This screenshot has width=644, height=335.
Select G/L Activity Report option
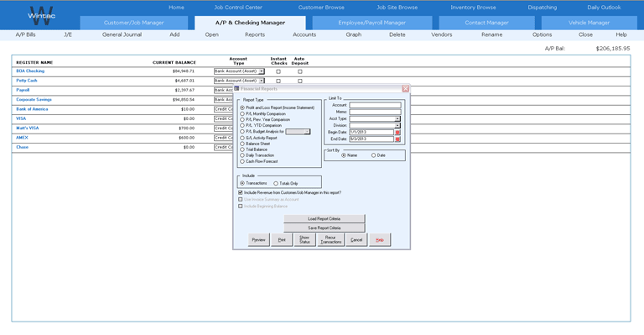point(242,138)
